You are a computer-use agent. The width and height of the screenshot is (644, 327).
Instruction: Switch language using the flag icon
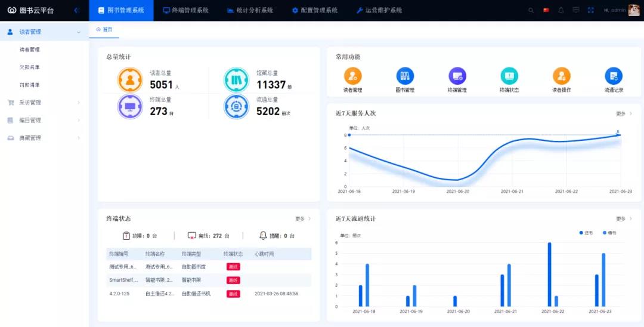pos(546,10)
